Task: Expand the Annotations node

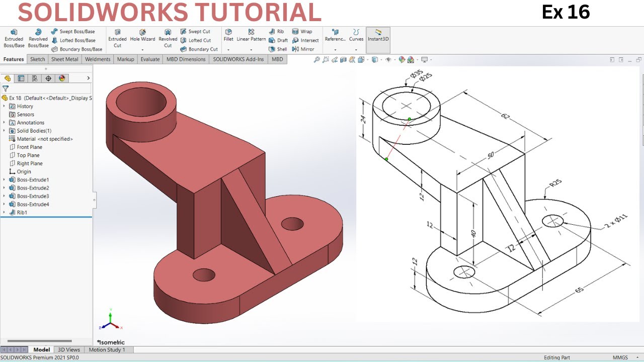Action: pos(5,123)
